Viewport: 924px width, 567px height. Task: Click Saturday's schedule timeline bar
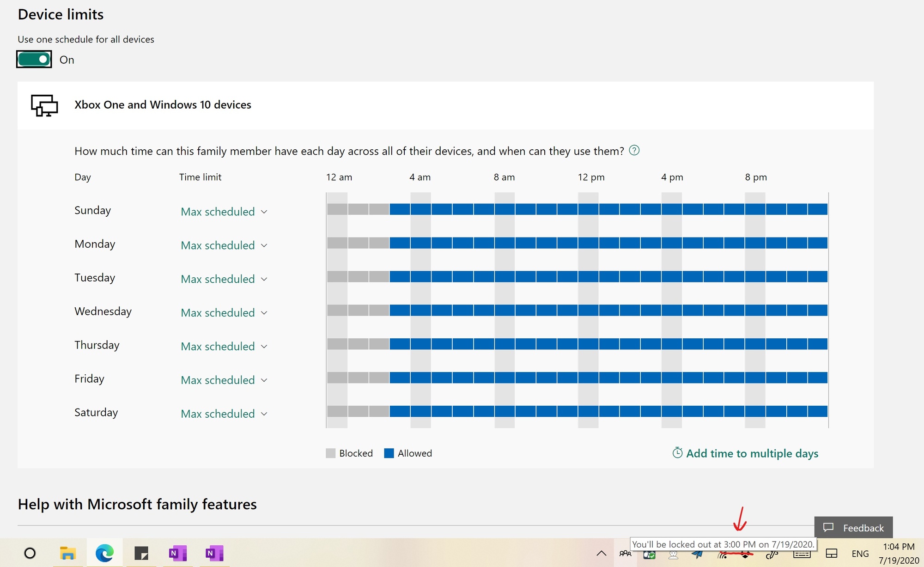pyautogui.click(x=577, y=411)
